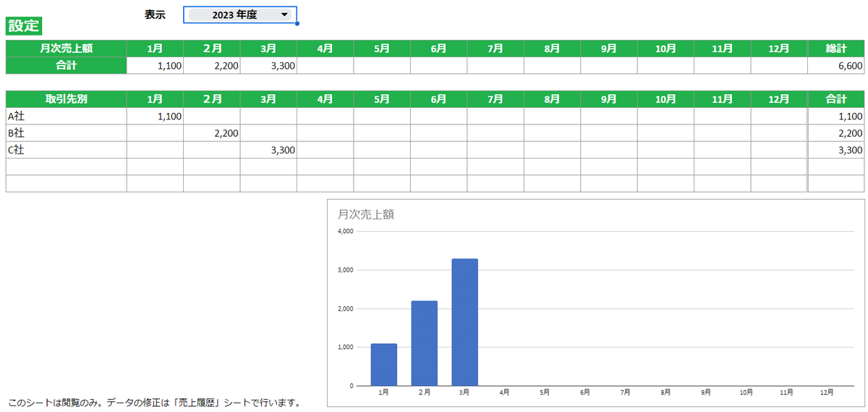Click the green 設定 label

click(x=23, y=26)
